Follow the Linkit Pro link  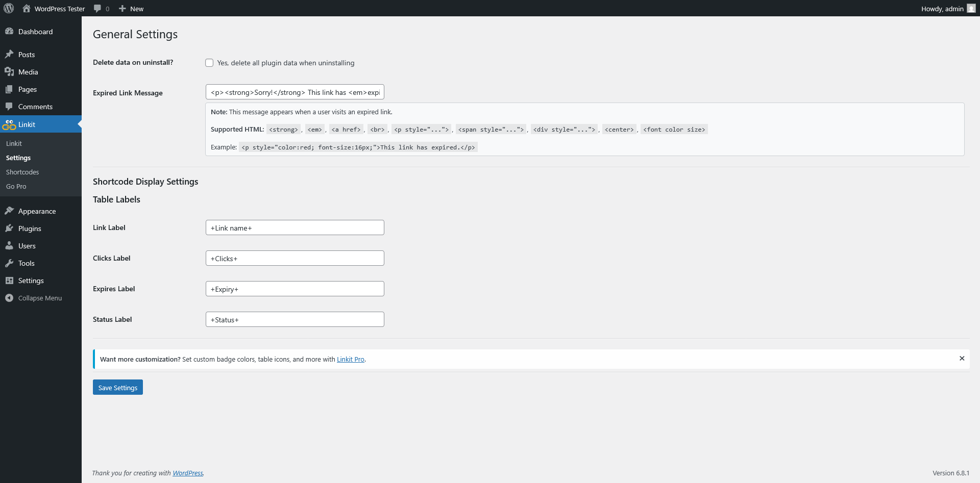tap(351, 359)
